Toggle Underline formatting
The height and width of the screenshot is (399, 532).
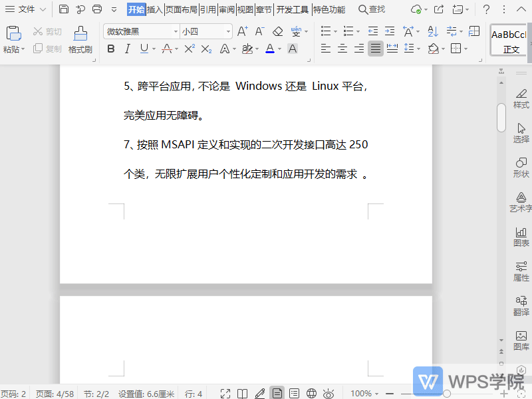point(144,49)
